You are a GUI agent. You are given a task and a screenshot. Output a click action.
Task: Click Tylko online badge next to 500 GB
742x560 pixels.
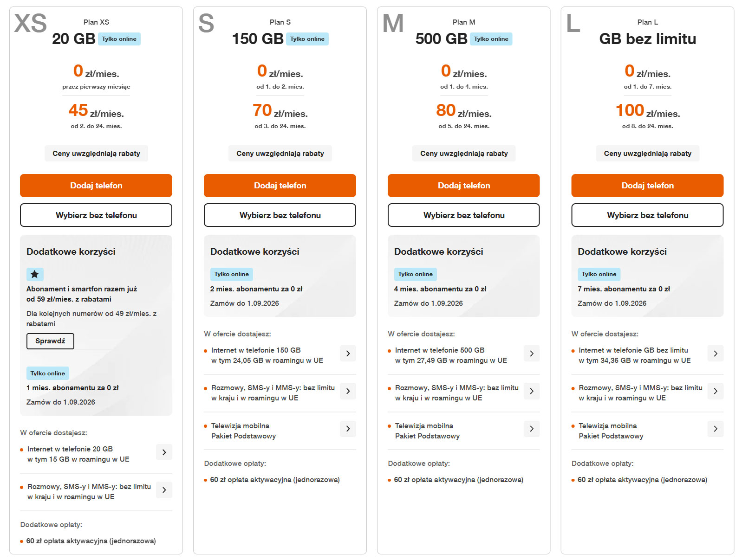[491, 39]
